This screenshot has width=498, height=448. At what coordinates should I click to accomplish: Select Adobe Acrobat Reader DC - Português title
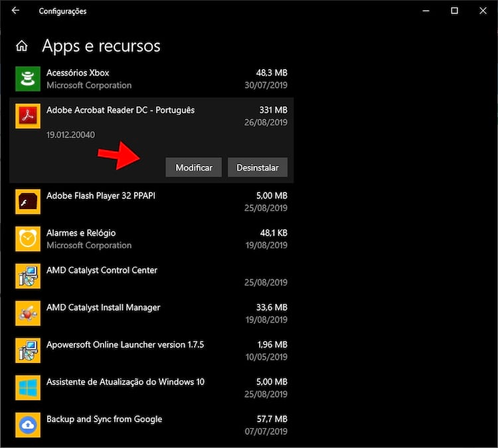[x=121, y=110]
